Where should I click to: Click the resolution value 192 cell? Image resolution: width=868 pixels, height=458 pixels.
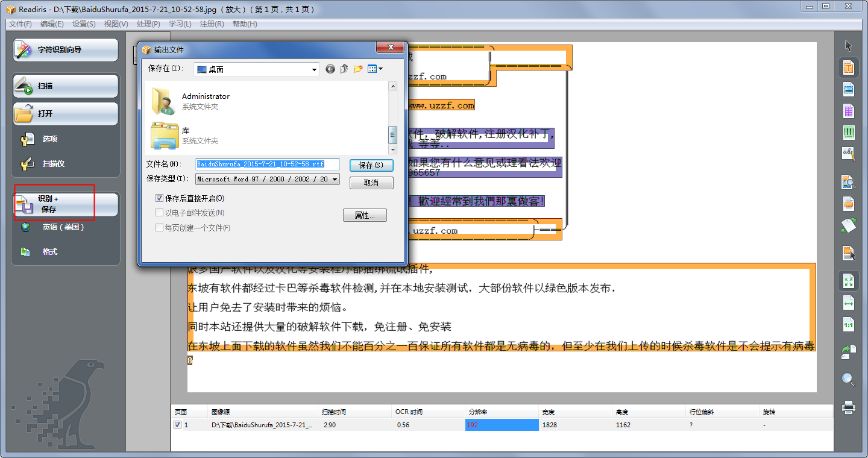tap(502, 425)
